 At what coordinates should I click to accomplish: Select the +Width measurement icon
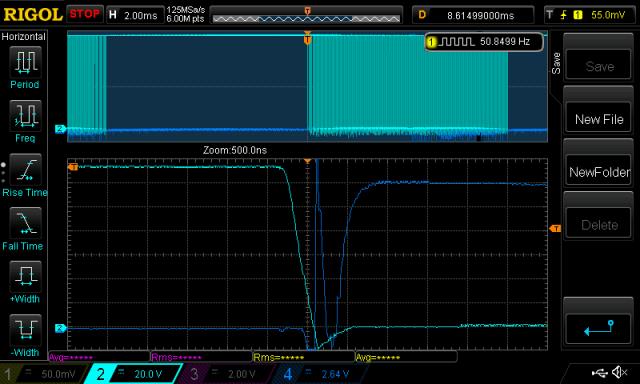pyautogui.click(x=25, y=277)
